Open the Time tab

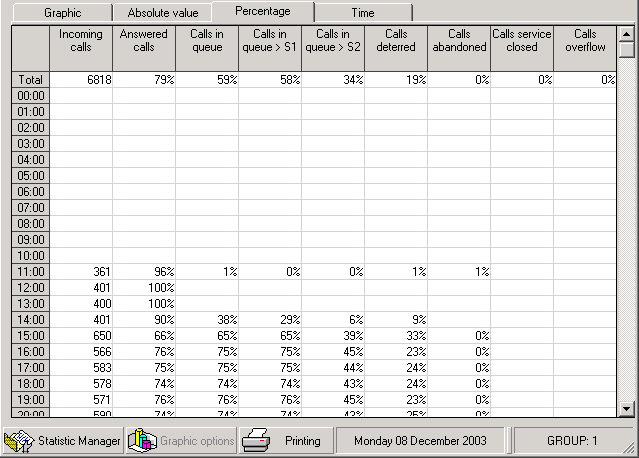click(x=363, y=13)
